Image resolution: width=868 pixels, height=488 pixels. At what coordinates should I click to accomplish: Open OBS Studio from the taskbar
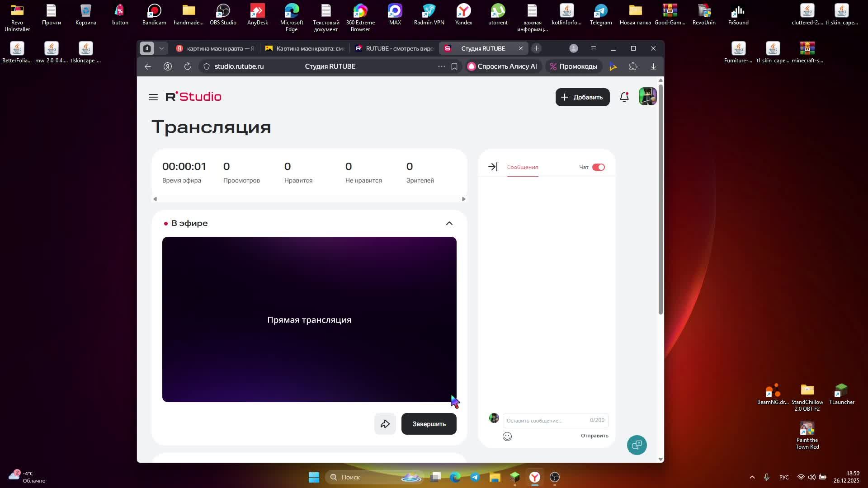pyautogui.click(x=555, y=477)
